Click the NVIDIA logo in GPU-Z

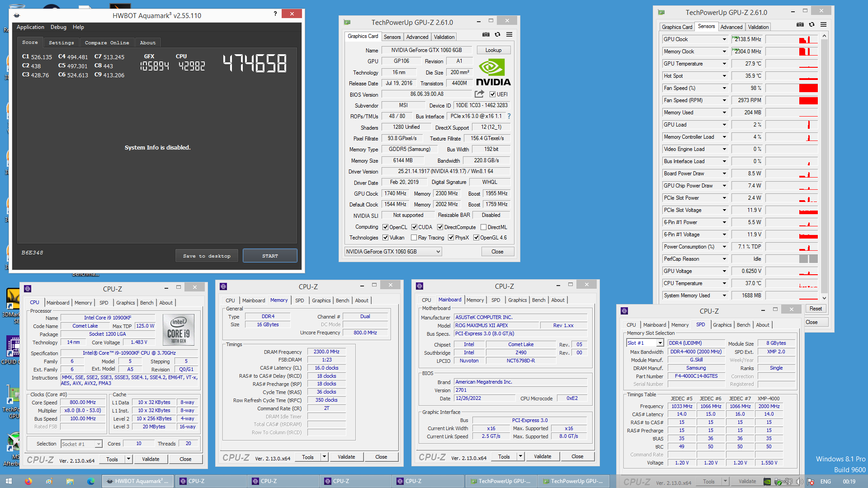coord(493,72)
